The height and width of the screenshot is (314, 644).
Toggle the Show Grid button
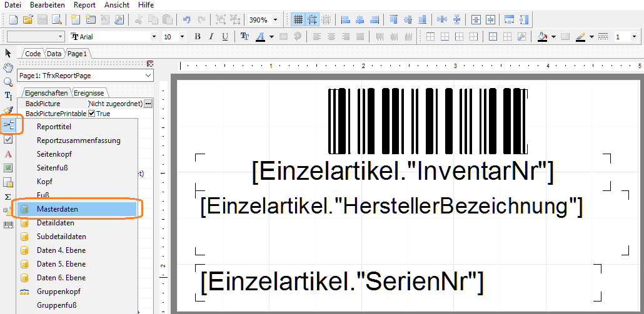pyautogui.click(x=298, y=19)
